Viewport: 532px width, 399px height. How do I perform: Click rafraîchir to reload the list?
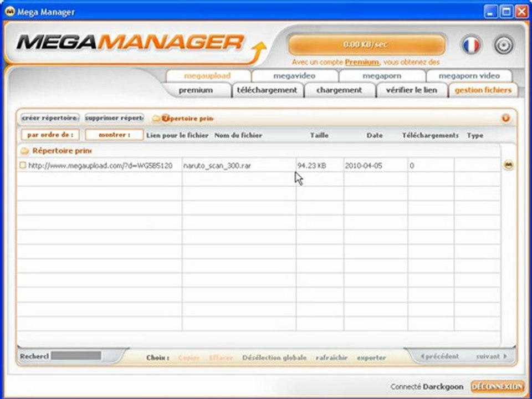click(331, 357)
